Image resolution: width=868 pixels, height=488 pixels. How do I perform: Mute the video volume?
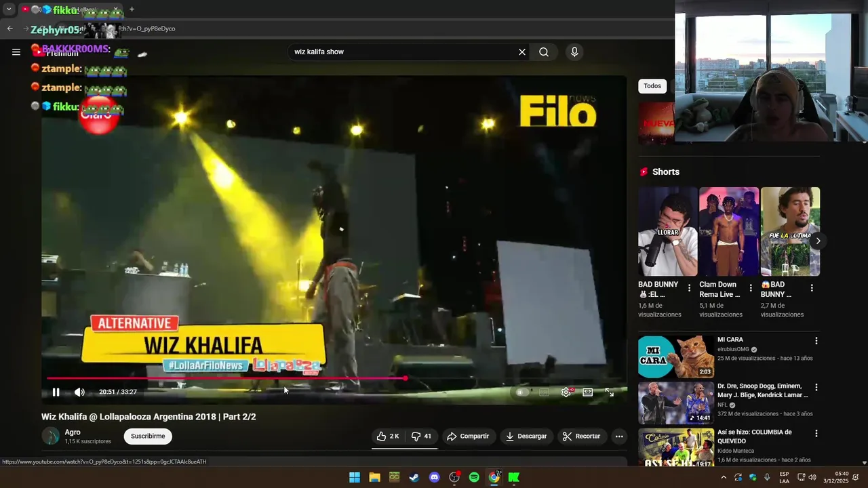pyautogui.click(x=79, y=392)
